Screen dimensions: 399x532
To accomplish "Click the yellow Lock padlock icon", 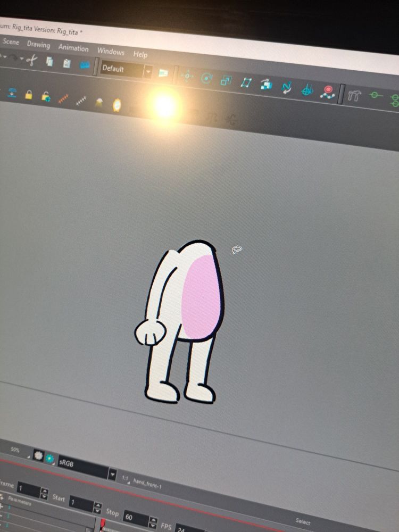I will 29,95.
